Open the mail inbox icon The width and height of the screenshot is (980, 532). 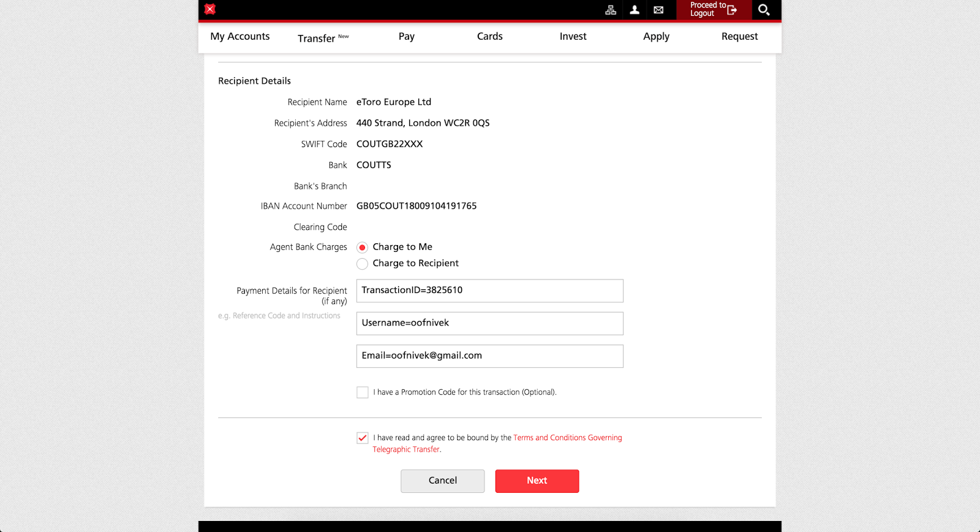[x=658, y=10]
